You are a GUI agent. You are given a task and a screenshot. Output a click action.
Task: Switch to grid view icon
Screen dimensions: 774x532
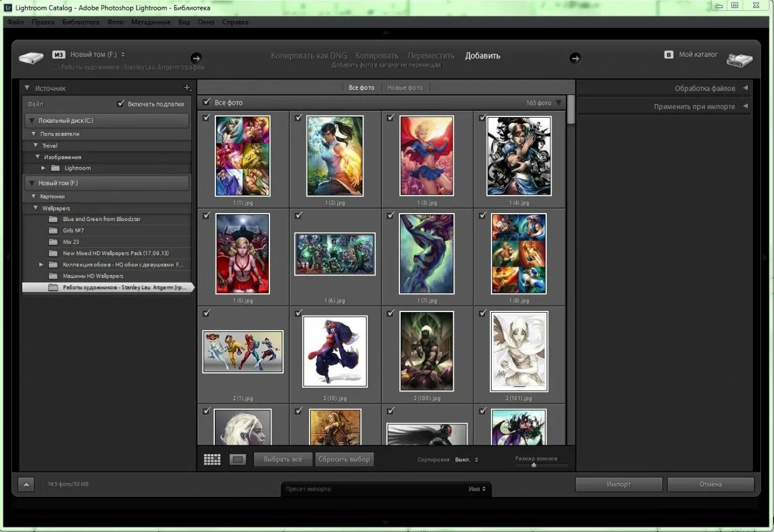pyautogui.click(x=212, y=460)
